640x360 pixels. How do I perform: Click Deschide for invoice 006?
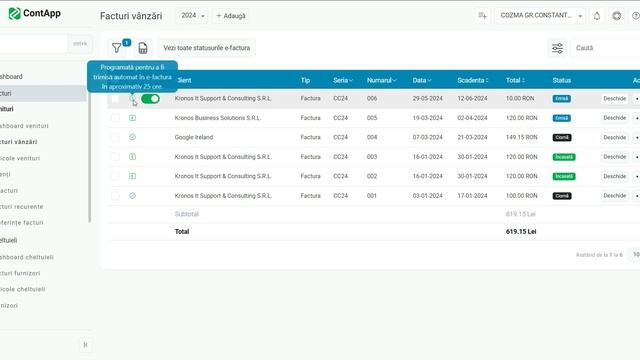[614, 99]
